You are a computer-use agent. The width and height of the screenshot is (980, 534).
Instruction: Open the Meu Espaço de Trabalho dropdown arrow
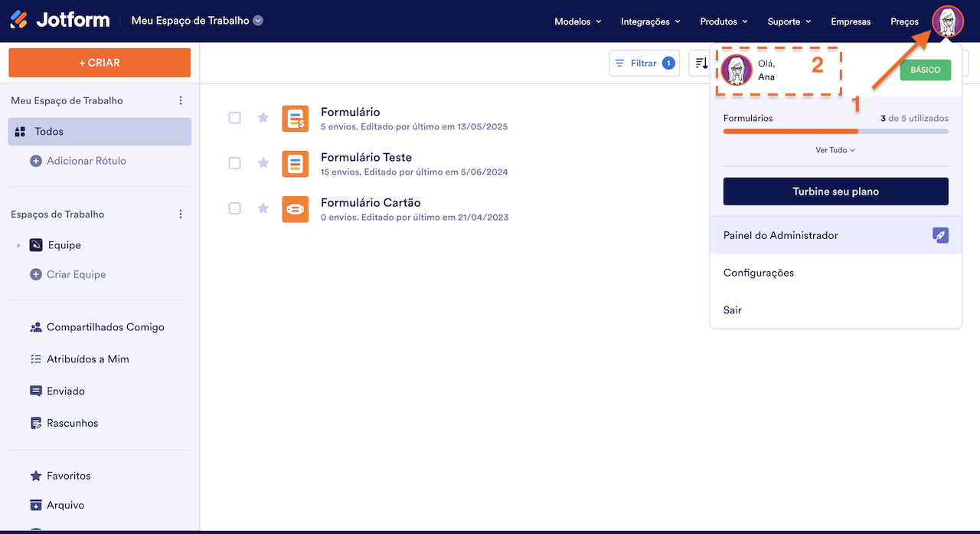tap(258, 21)
